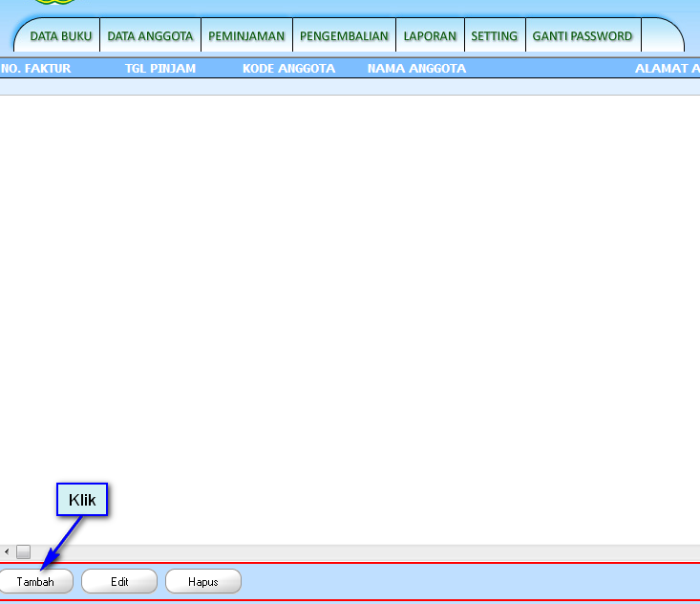Open the SETTING tab
This screenshot has width=700, height=604.
pyautogui.click(x=494, y=36)
